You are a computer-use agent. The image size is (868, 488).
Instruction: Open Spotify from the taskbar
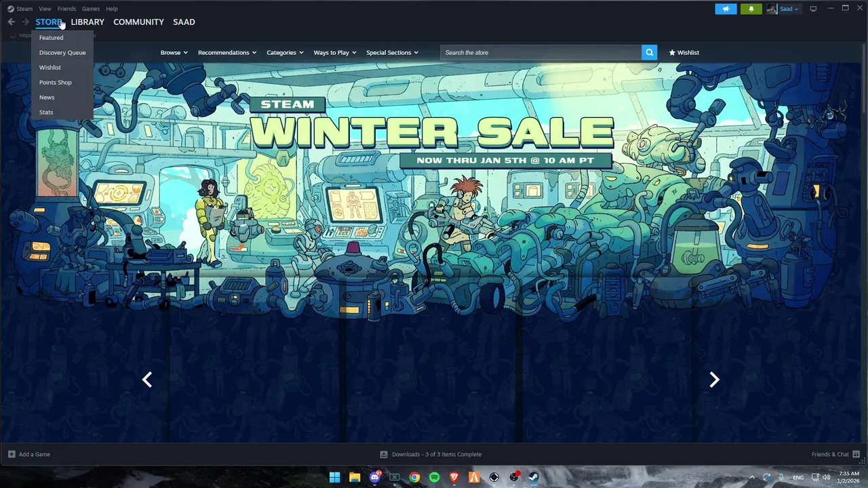click(x=435, y=477)
